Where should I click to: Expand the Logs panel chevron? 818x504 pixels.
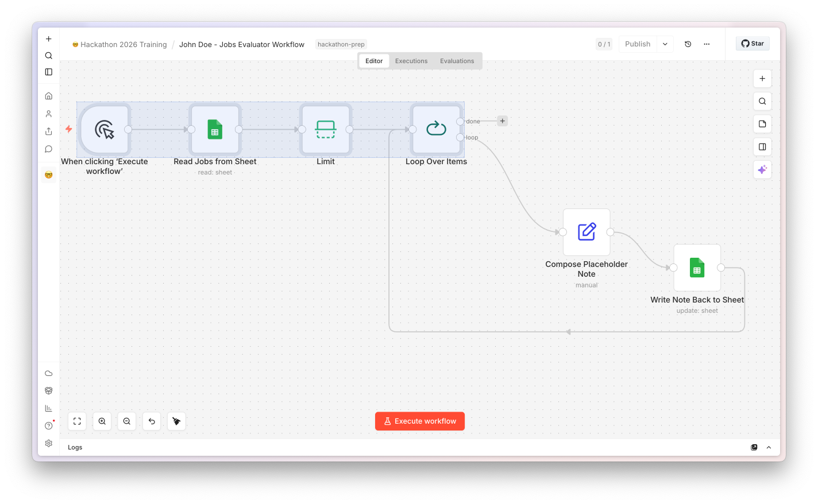pos(769,447)
